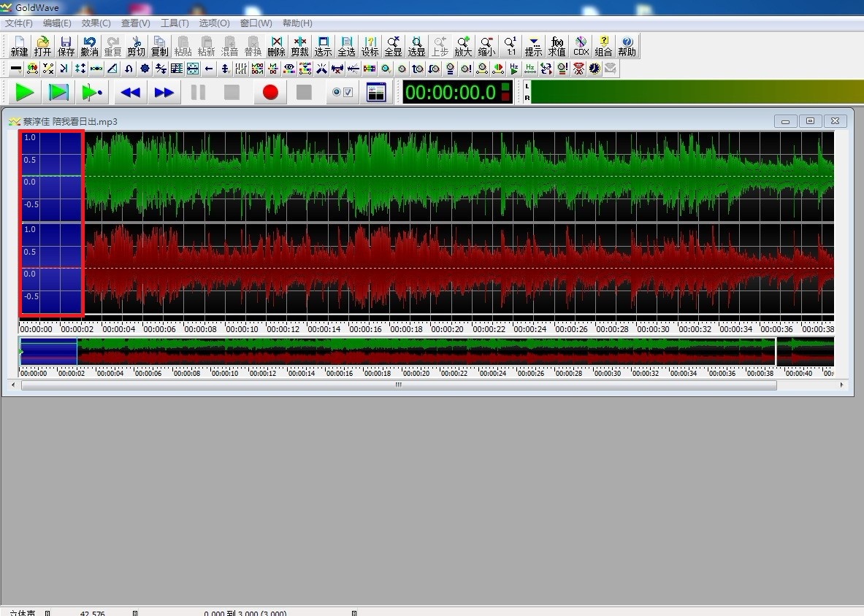
Task: Open the CDX tool icon
Action: (581, 46)
